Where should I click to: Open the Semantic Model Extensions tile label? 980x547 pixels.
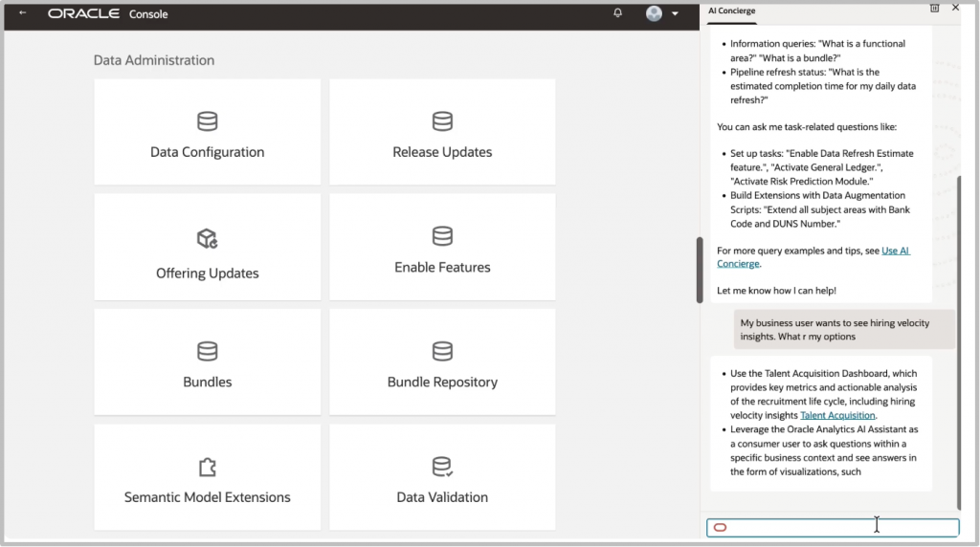pyautogui.click(x=207, y=497)
